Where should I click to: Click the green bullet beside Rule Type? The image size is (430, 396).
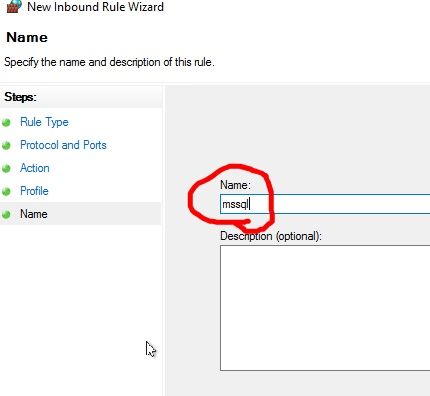pos(6,123)
